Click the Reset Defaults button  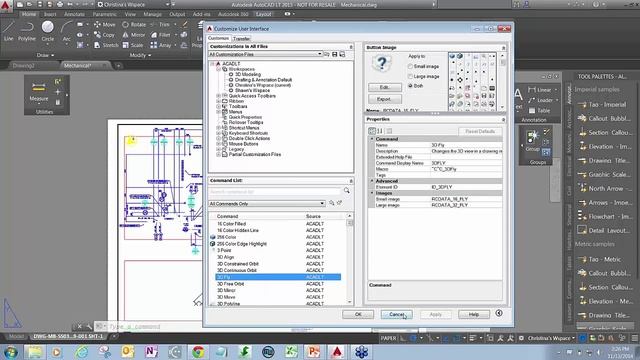tap(480, 131)
